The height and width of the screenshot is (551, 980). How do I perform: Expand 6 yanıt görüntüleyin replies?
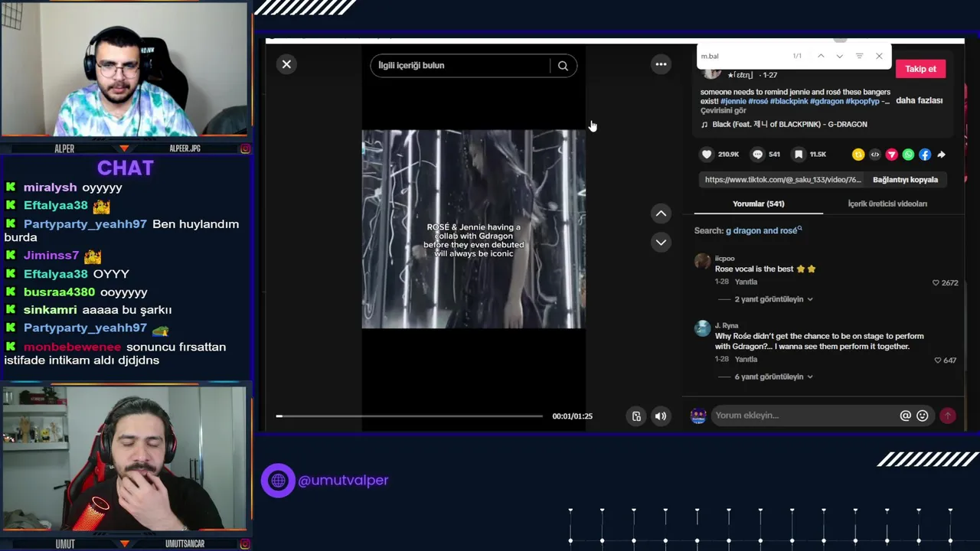[773, 377]
